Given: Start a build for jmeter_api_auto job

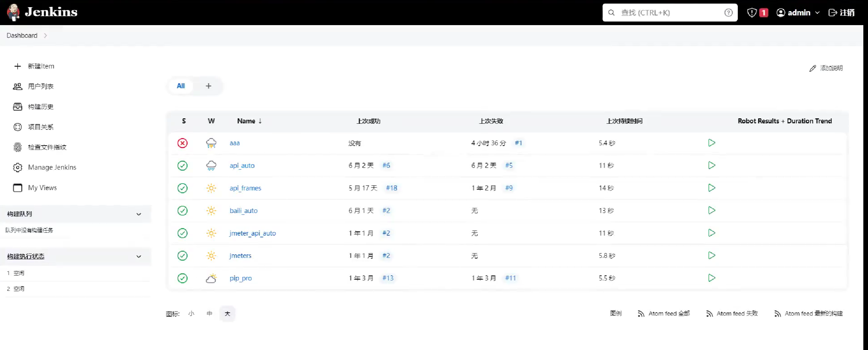Looking at the screenshot, I should pyautogui.click(x=712, y=233).
